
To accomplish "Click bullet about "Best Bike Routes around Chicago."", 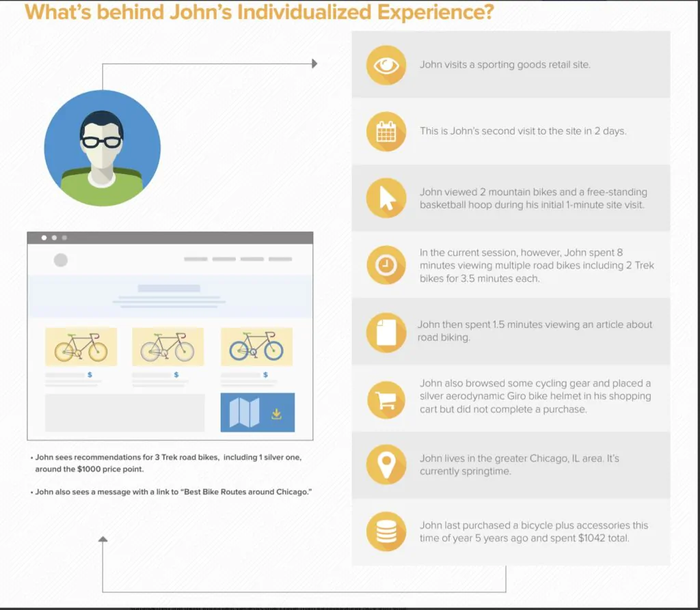I will 171,492.
